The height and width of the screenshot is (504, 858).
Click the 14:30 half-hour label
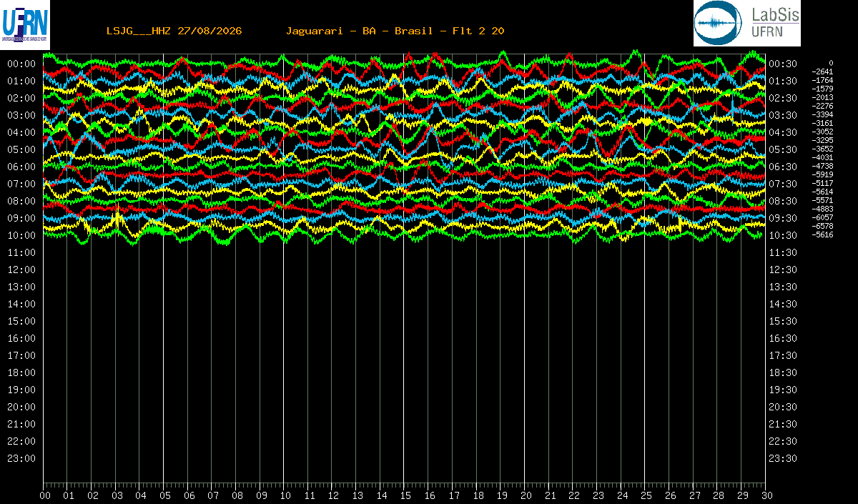pyautogui.click(x=783, y=304)
